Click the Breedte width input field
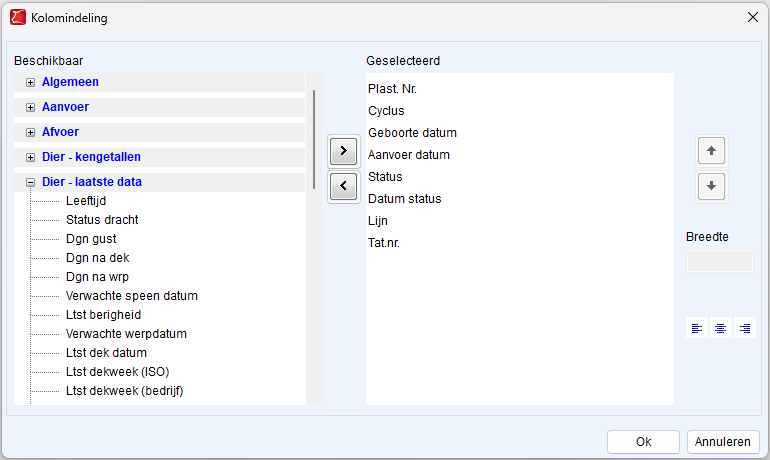The width and height of the screenshot is (770, 460). tap(719, 261)
